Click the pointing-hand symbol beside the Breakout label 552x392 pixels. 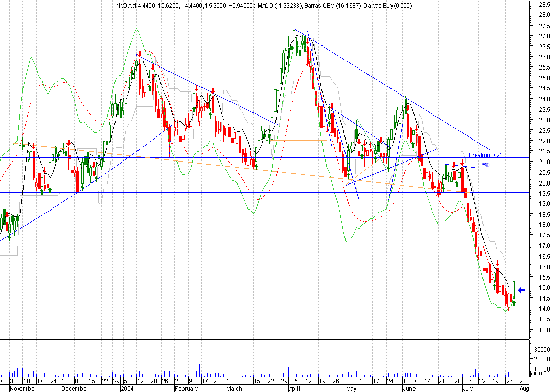coord(487,165)
